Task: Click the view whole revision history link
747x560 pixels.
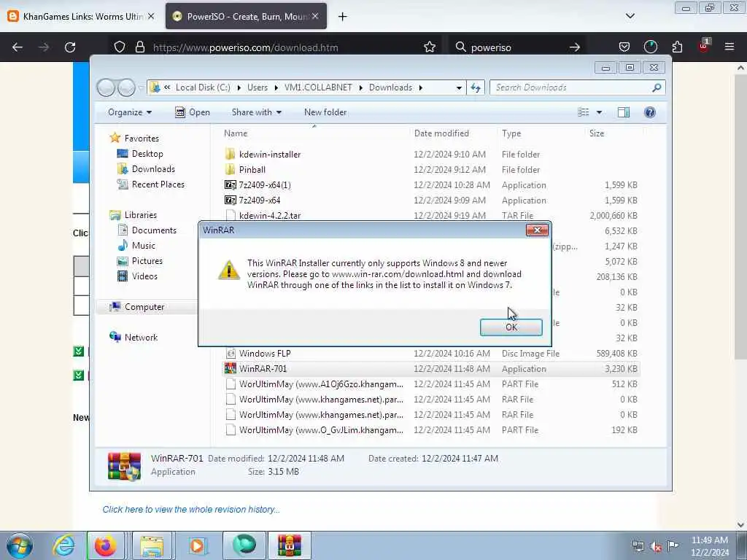Action: 191,510
